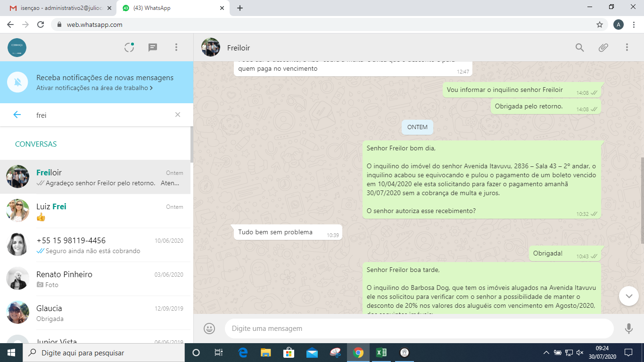The height and width of the screenshot is (362, 644).
Task: Bookmark this page with star icon
Action: [x=600, y=25]
